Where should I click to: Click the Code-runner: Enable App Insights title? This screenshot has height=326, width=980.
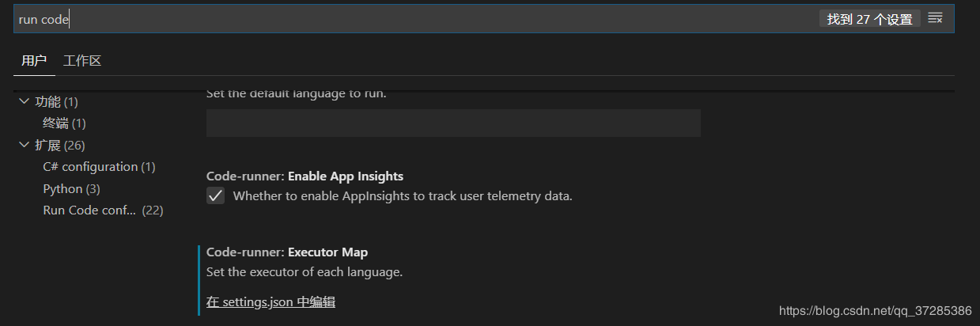[305, 176]
